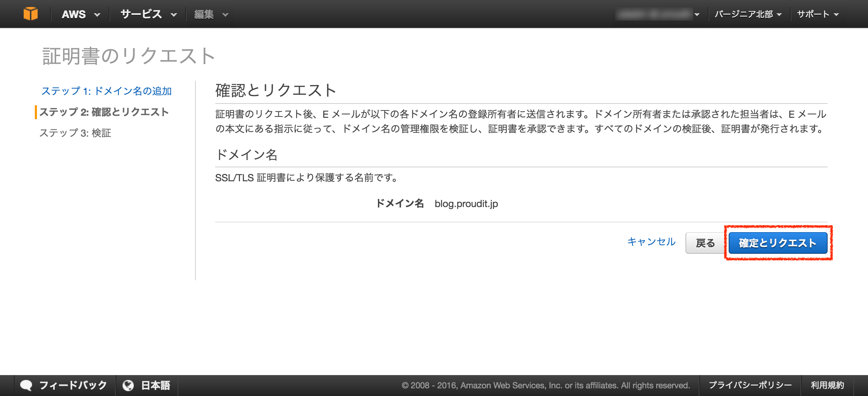The height and width of the screenshot is (396, 868).
Task: Open the プライバシーポリシー page
Action: [750, 385]
